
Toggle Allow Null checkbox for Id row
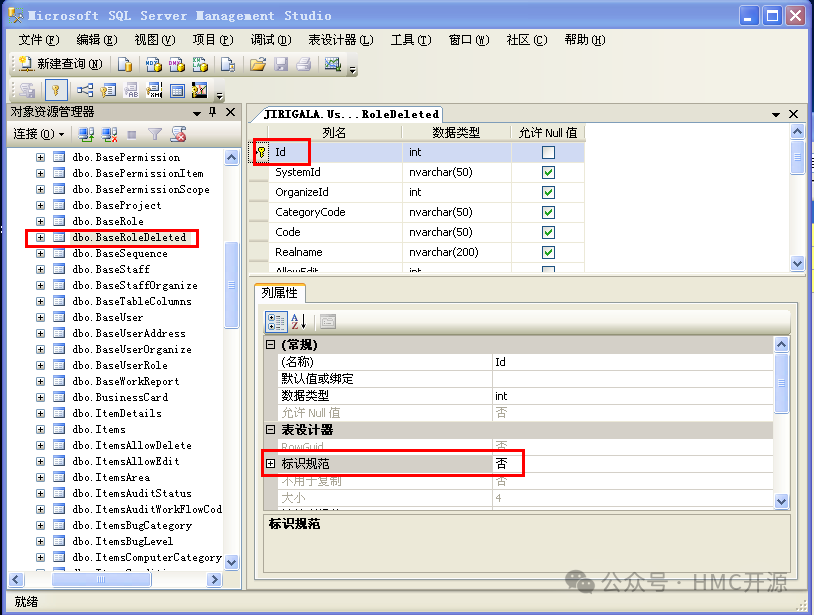(x=548, y=152)
